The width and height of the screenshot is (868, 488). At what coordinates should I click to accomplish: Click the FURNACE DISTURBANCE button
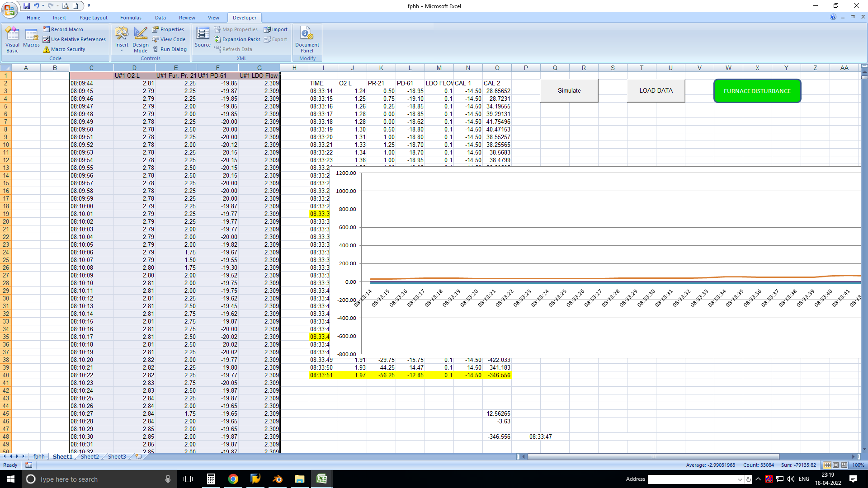tap(757, 90)
